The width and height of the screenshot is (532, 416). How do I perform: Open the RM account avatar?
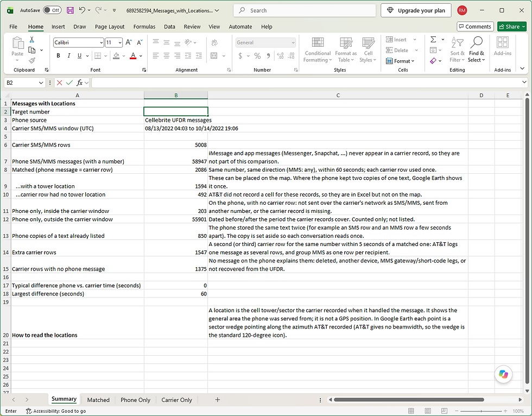pyautogui.click(x=462, y=10)
